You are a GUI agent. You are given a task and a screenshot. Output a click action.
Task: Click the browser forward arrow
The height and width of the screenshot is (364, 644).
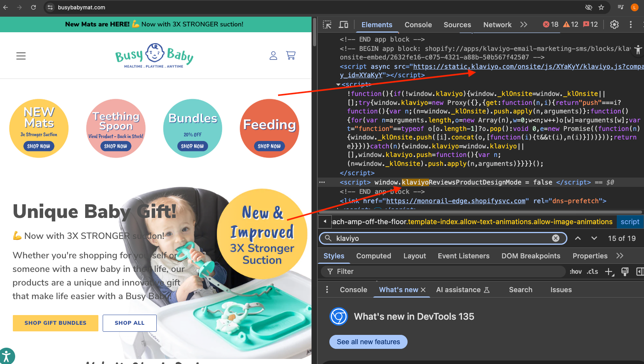[19, 7]
